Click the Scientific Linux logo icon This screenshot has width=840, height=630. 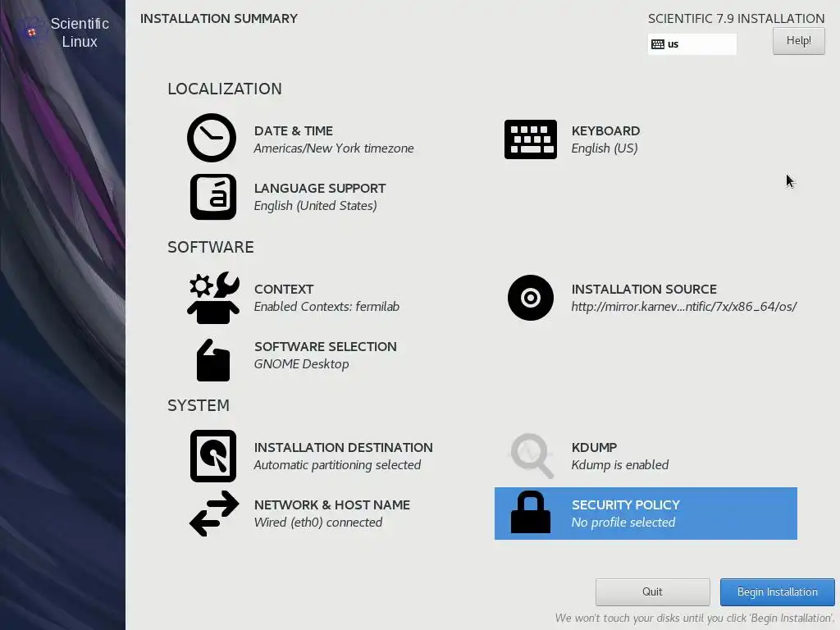tap(32, 32)
